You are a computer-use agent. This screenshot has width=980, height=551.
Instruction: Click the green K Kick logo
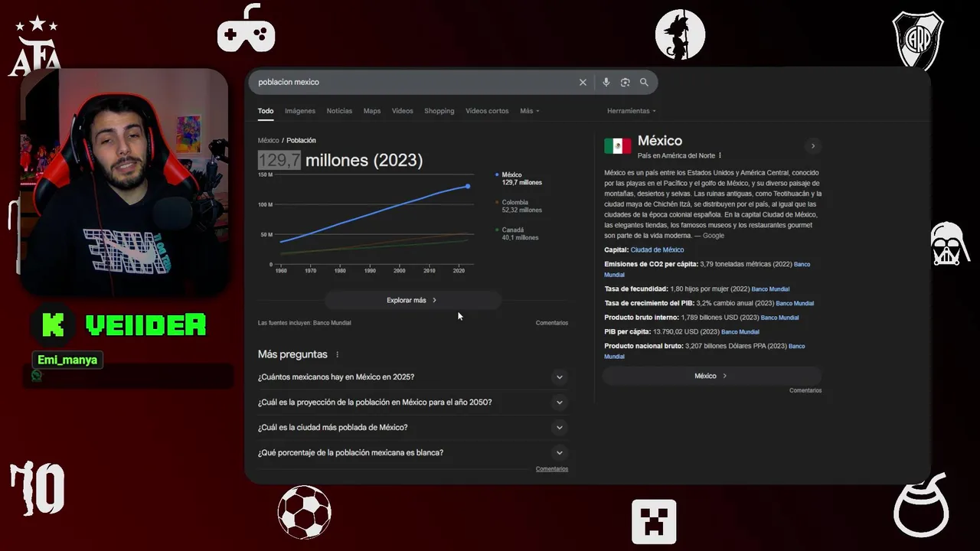click(53, 325)
